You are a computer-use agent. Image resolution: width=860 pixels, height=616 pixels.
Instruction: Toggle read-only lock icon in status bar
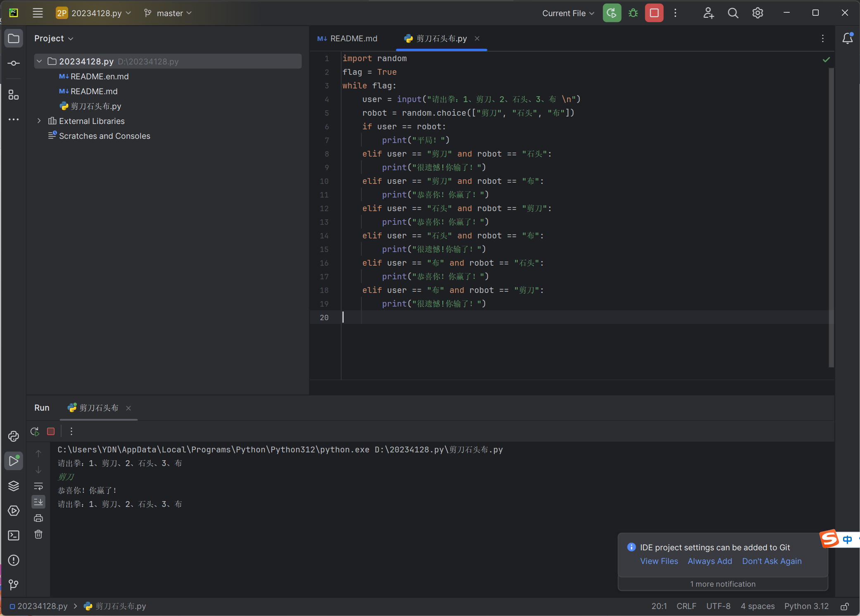[845, 606]
